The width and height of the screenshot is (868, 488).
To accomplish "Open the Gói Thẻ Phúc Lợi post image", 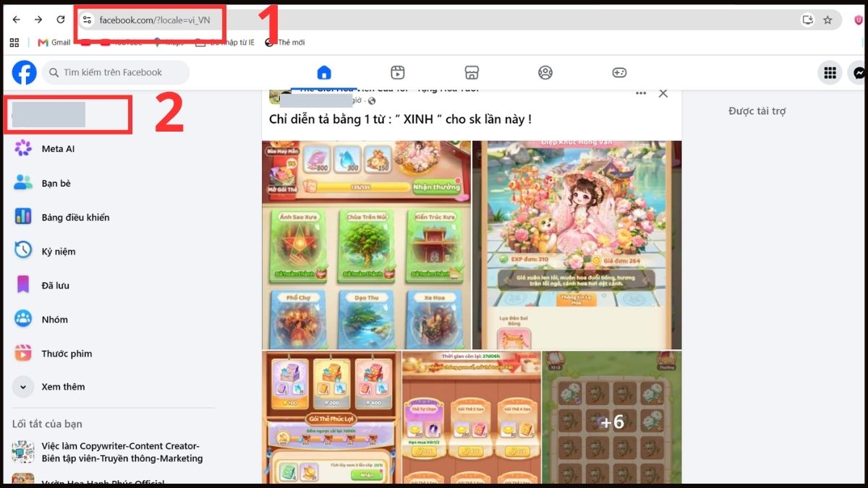I will point(331,417).
